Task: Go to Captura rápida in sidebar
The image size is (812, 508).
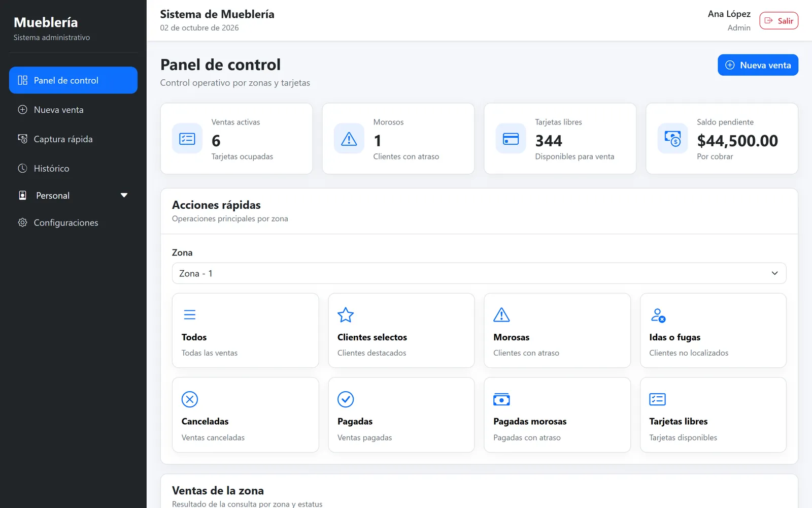Action: pyautogui.click(x=73, y=139)
